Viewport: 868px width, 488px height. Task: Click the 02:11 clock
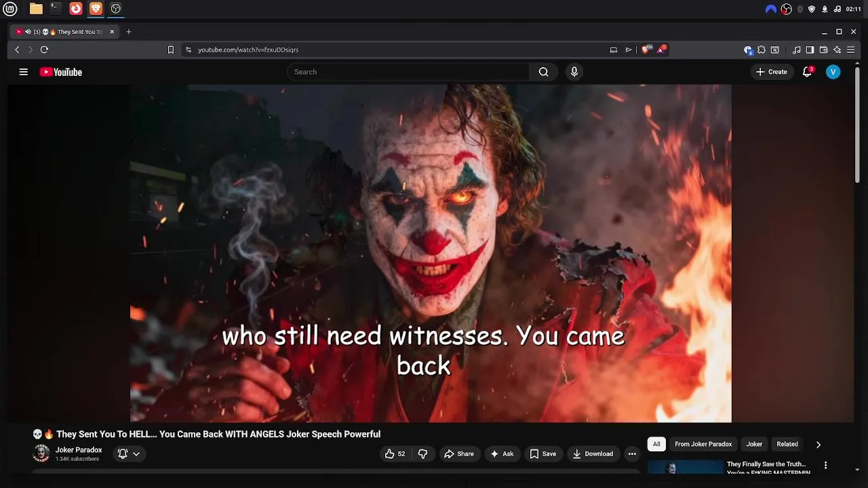click(x=854, y=9)
